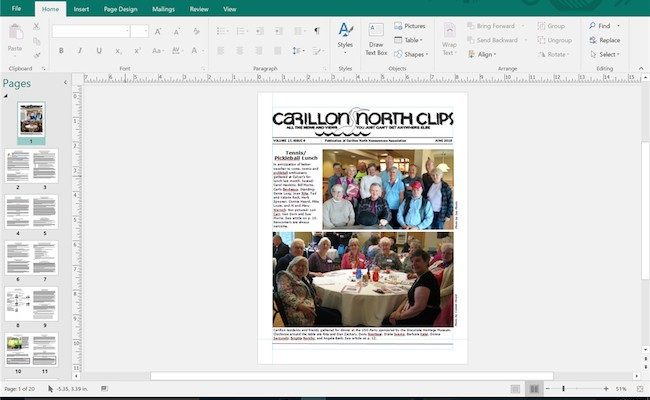Open the Change Case Aa dropdown
The width and height of the screenshot is (650, 400).
158,51
